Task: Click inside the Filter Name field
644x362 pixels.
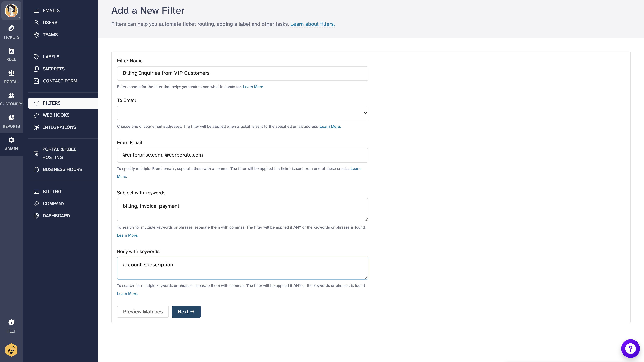Action: [242, 73]
